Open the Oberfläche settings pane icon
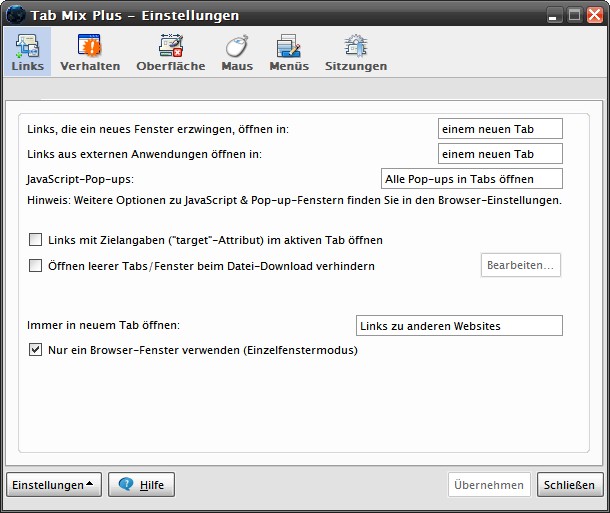This screenshot has height=513, width=610. [x=171, y=52]
